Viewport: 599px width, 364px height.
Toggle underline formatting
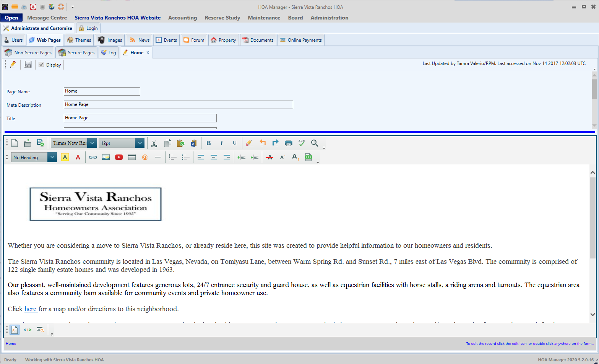click(x=235, y=143)
